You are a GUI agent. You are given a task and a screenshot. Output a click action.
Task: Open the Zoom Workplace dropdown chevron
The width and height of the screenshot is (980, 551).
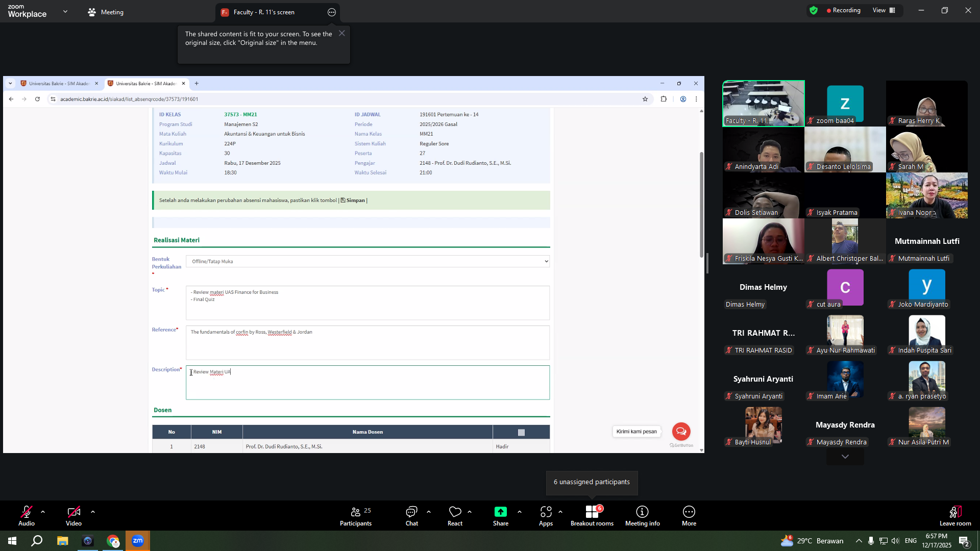(x=65, y=11)
